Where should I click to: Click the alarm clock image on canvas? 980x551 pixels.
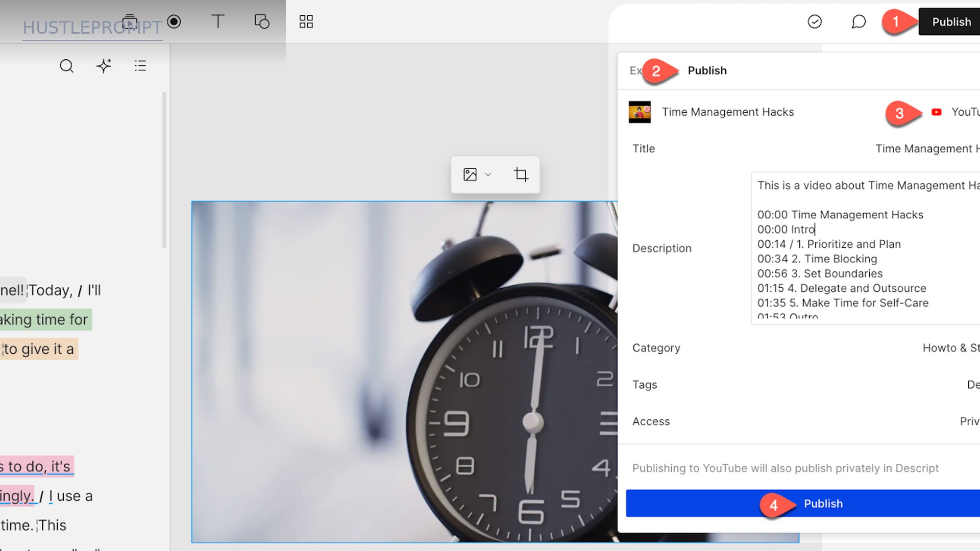[404, 371]
